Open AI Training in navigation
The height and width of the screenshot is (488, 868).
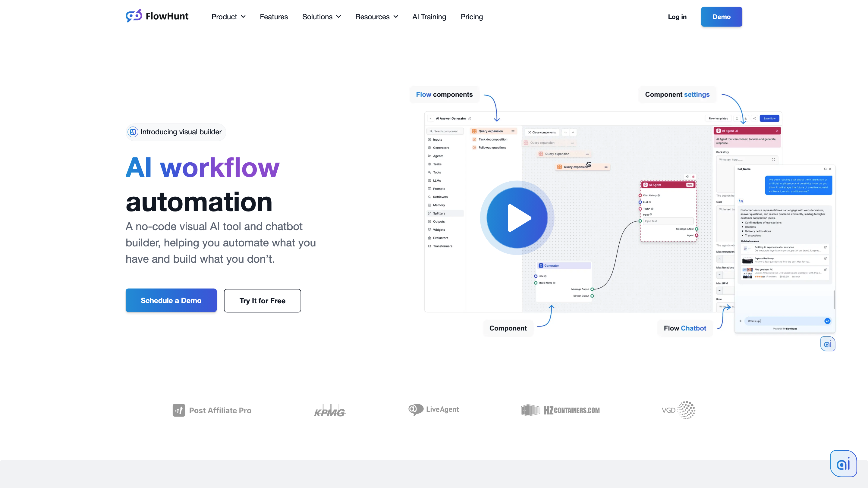coord(429,17)
